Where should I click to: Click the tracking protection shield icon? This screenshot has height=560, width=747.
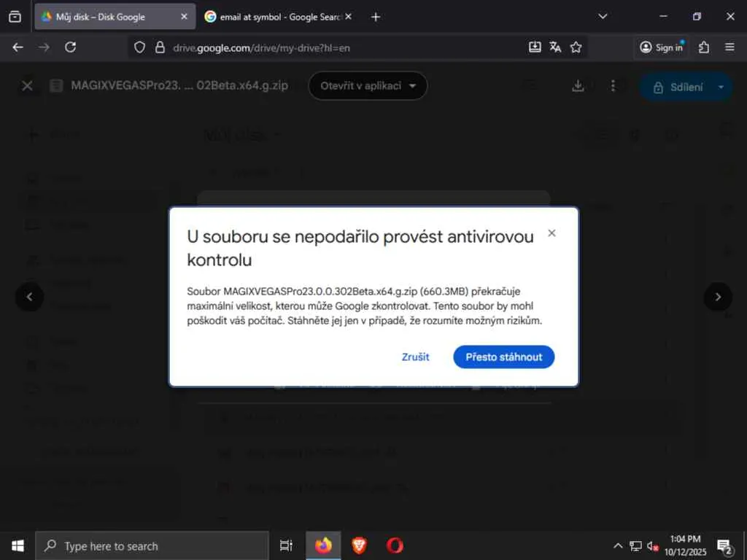pyautogui.click(x=139, y=47)
